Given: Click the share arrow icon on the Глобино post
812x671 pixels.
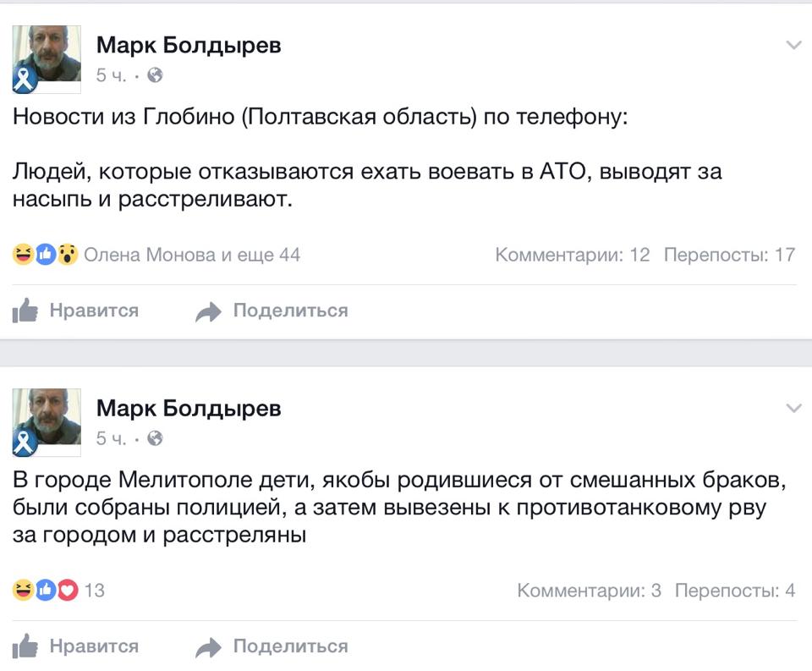Looking at the screenshot, I should coord(208,312).
